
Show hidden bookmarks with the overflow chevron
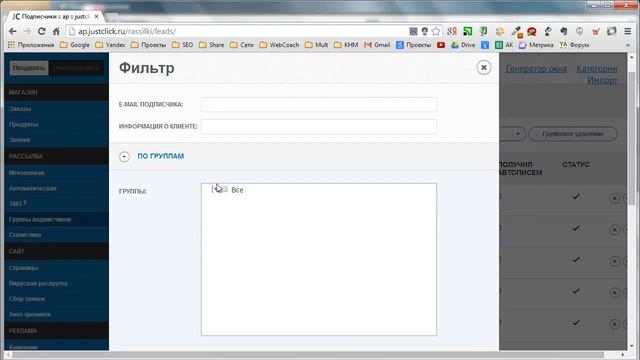[x=628, y=45]
